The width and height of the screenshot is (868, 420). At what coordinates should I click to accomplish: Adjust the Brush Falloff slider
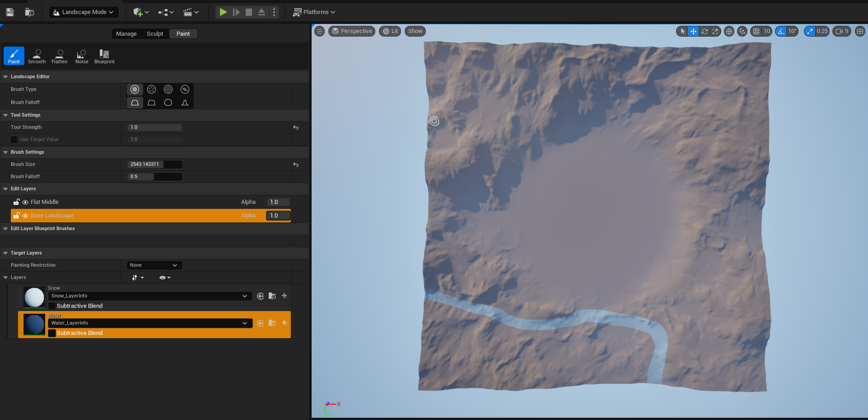point(154,177)
